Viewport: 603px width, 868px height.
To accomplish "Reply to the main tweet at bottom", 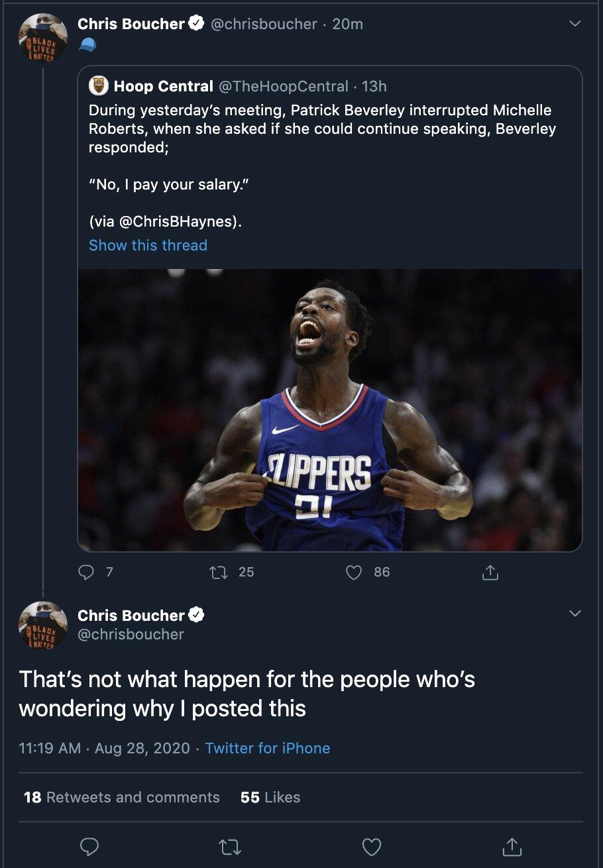I will click(89, 846).
